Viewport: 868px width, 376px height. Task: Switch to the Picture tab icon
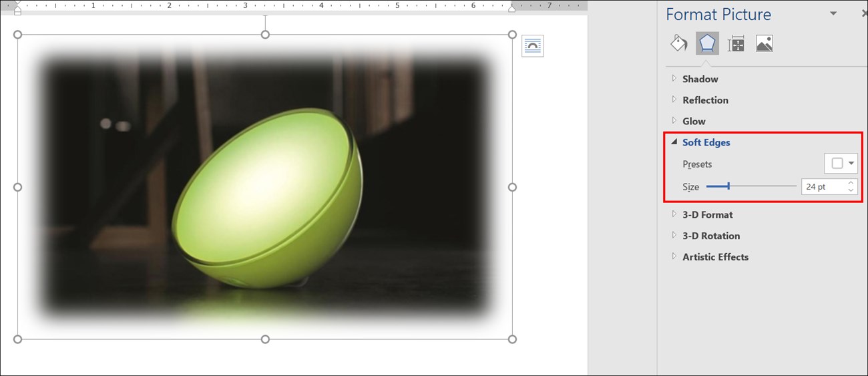pos(765,44)
